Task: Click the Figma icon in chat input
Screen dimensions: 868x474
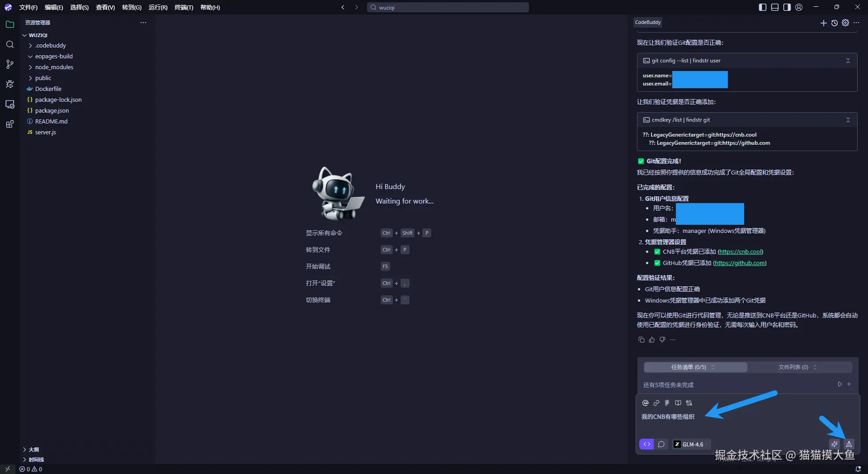Action: pyautogui.click(x=667, y=403)
